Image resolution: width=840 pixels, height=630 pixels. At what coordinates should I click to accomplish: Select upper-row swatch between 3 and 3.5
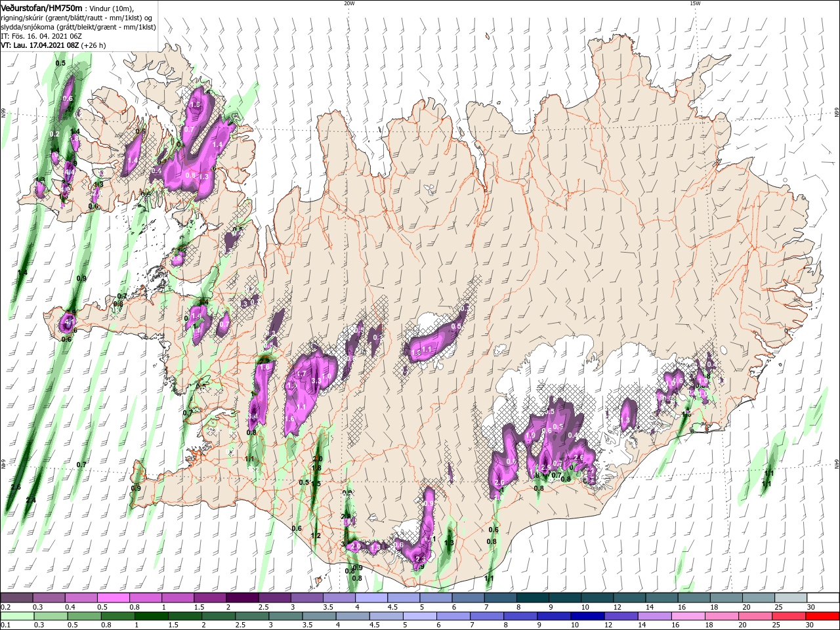coord(306,598)
